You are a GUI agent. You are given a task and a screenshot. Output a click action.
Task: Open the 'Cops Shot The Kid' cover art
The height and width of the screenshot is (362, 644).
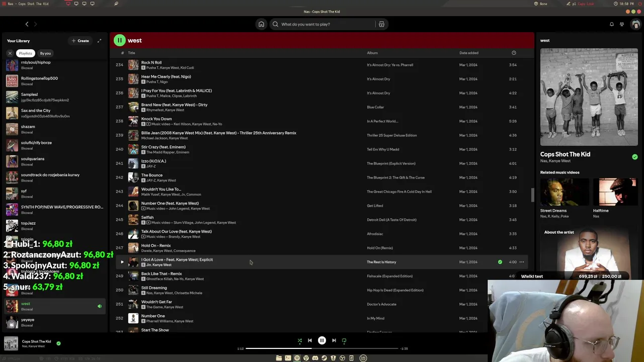(x=589, y=97)
